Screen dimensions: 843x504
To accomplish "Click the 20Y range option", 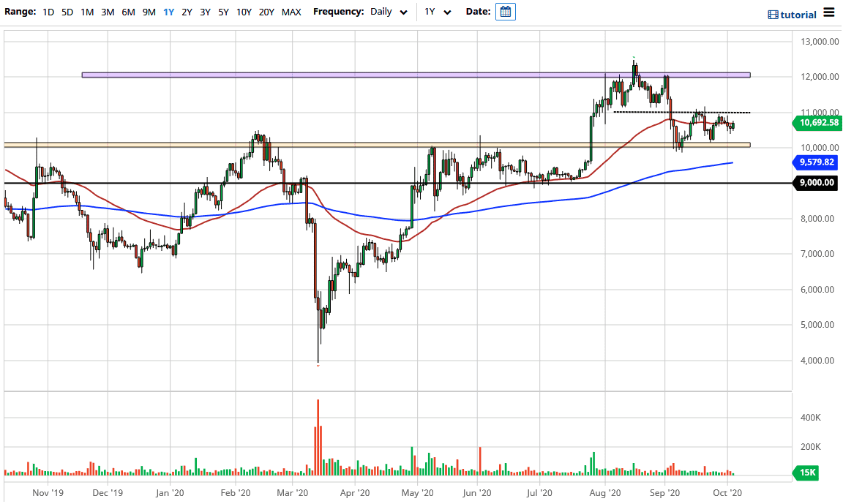I will (266, 12).
